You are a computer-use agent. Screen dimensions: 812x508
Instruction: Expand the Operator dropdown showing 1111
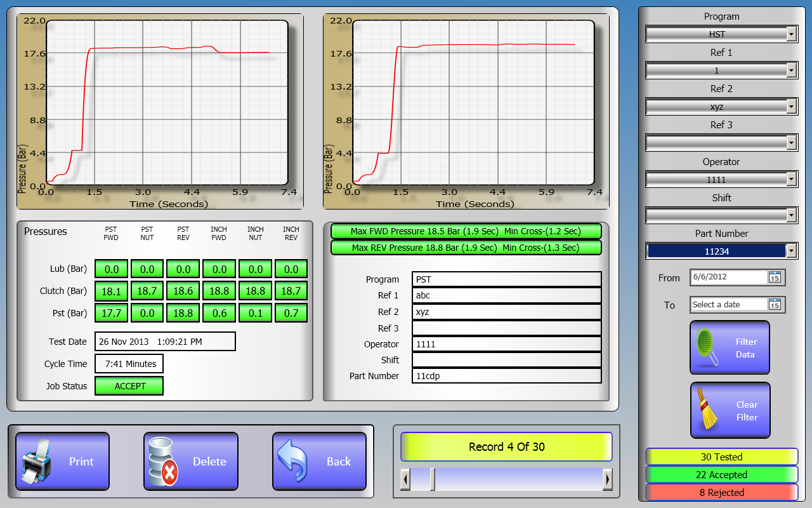coord(791,180)
